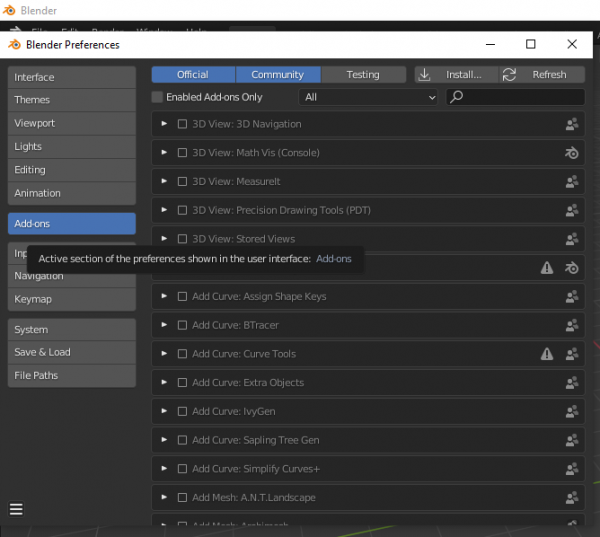Open System preferences section

(x=72, y=330)
